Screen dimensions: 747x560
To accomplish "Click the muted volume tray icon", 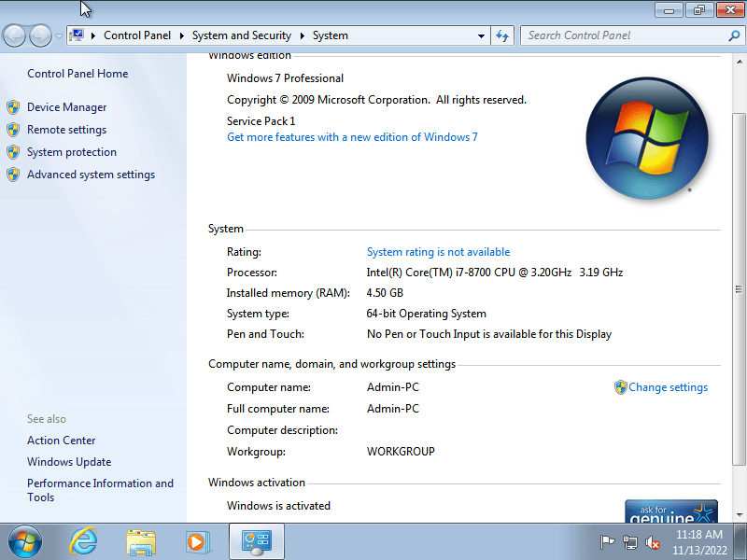I will 652,542.
